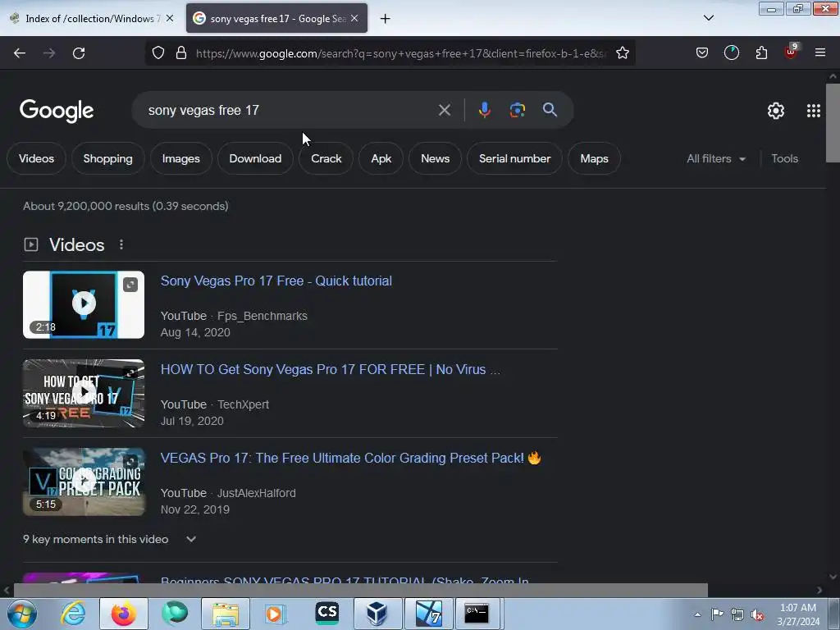Submit the search with the magnifying glass icon
The height and width of the screenshot is (630, 840).
(550, 110)
